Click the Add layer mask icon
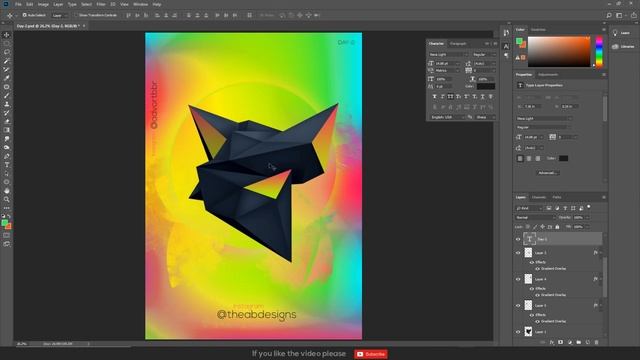 (x=561, y=342)
